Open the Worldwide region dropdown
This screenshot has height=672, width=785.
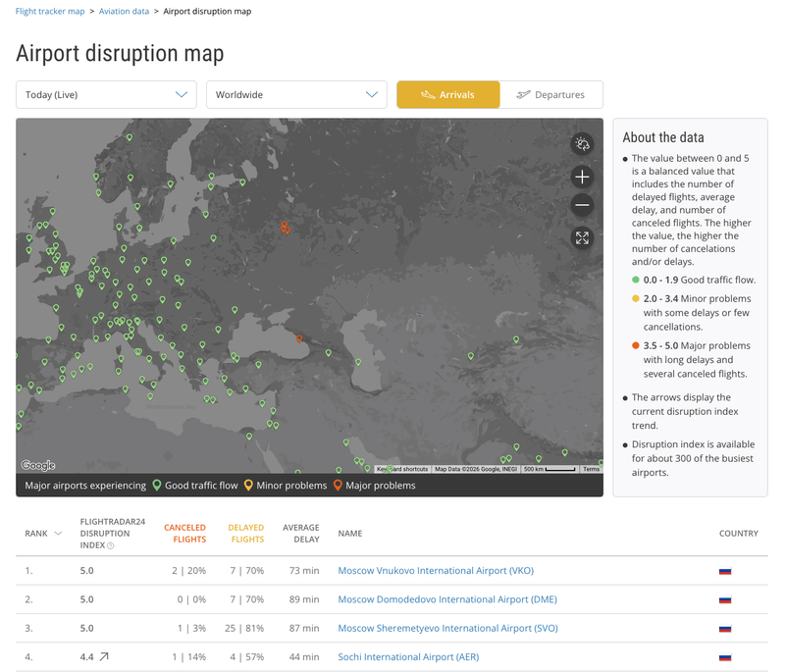(x=296, y=94)
